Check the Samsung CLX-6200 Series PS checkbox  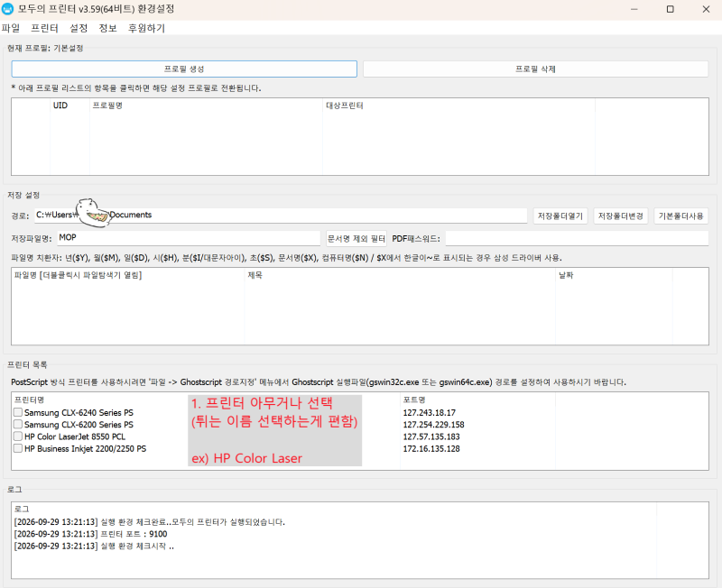[x=18, y=424]
